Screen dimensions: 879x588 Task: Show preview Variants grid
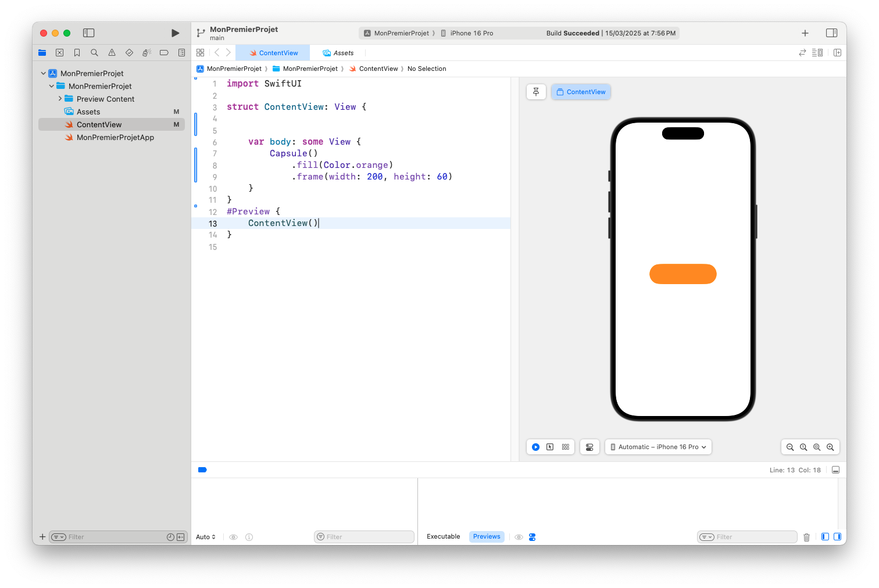click(566, 447)
